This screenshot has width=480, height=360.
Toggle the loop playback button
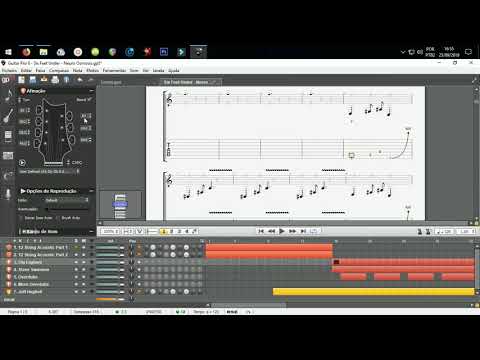(x=314, y=231)
